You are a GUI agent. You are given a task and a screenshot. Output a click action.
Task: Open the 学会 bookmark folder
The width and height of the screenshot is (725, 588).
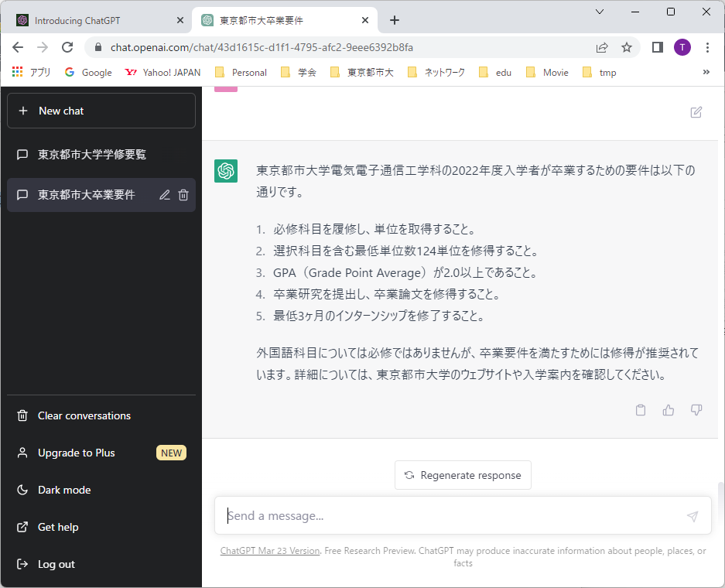tap(299, 72)
